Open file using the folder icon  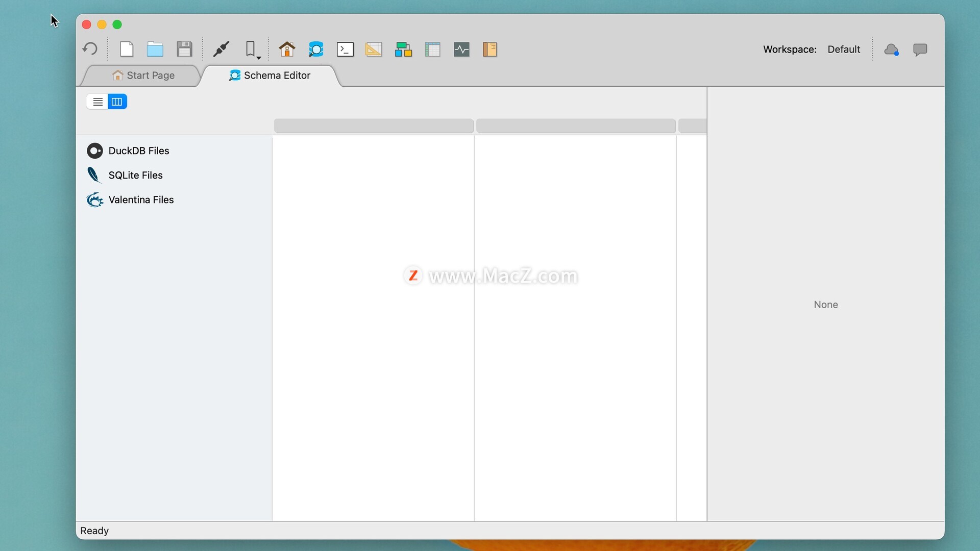coord(155,49)
